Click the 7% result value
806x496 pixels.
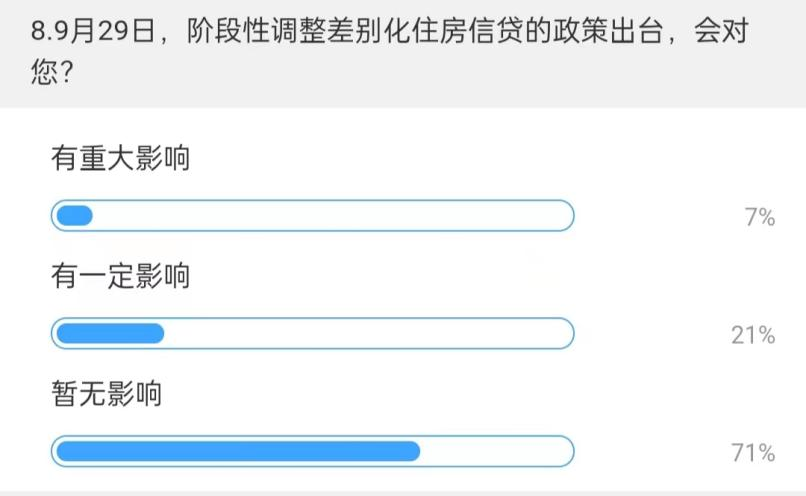[760, 217]
